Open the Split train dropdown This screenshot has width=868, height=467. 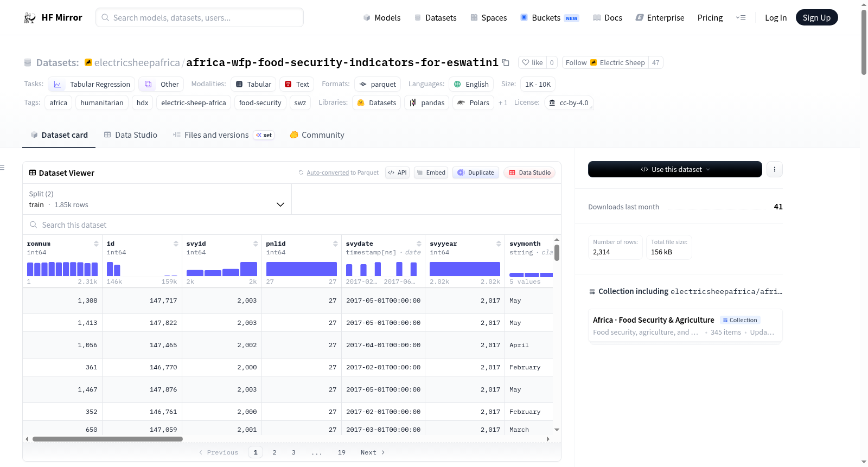tap(157, 199)
